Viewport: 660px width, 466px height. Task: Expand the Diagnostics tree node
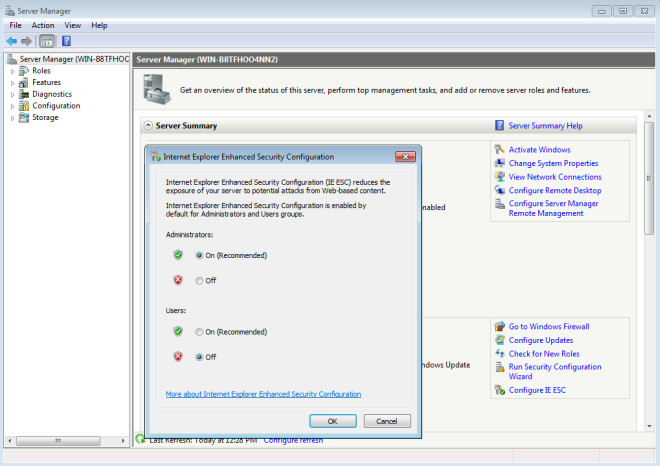pos(13,95)
